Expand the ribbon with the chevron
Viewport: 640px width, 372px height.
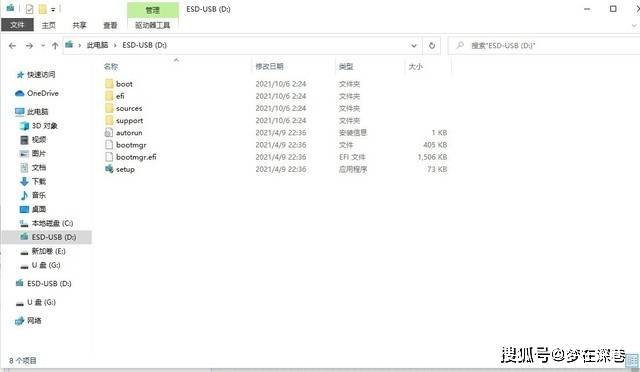click(634, 25)
